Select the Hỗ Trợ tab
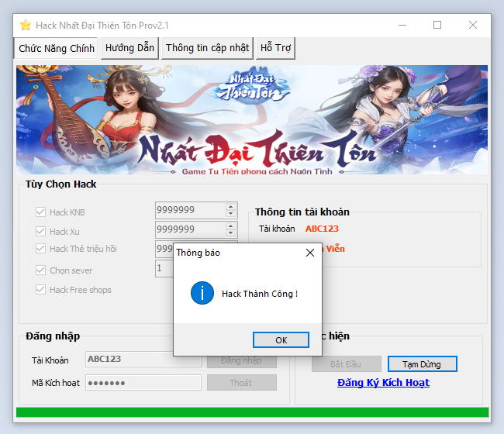504x434 pixels. [x=275, y=48]
